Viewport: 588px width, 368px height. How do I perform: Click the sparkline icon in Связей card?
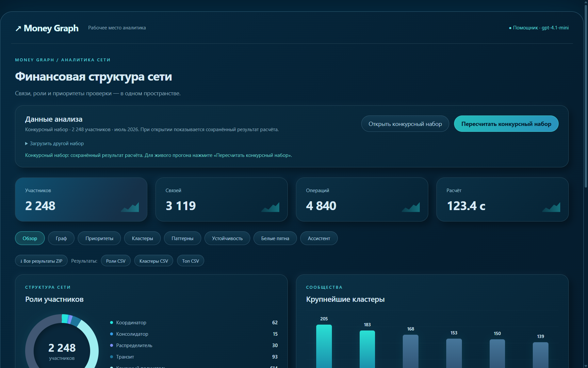pos(270,207)
